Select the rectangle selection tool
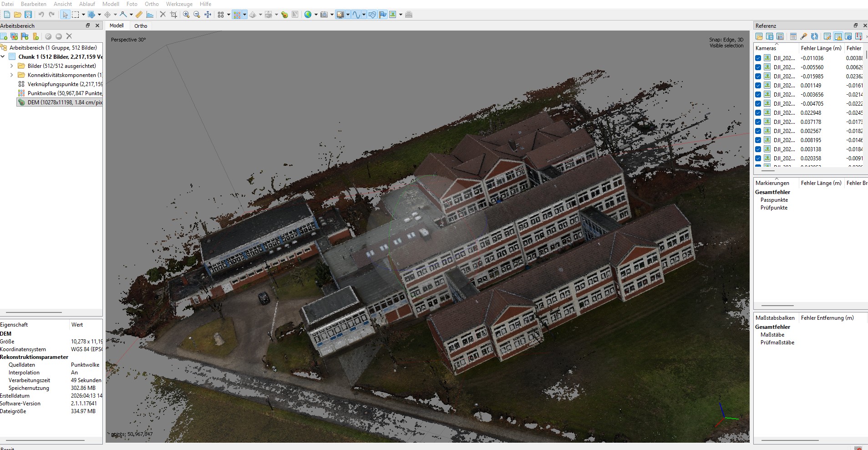Image resolution: width=868 pixels, height=450 pixels. 76,15
